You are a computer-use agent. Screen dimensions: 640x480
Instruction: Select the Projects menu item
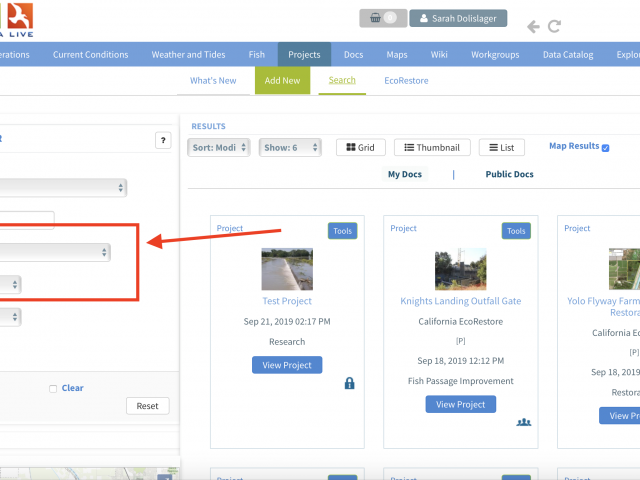point(304,54)
